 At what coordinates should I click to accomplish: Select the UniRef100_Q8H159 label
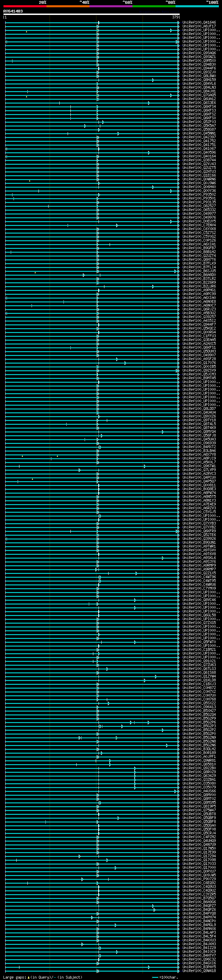[x=199, y=80]
